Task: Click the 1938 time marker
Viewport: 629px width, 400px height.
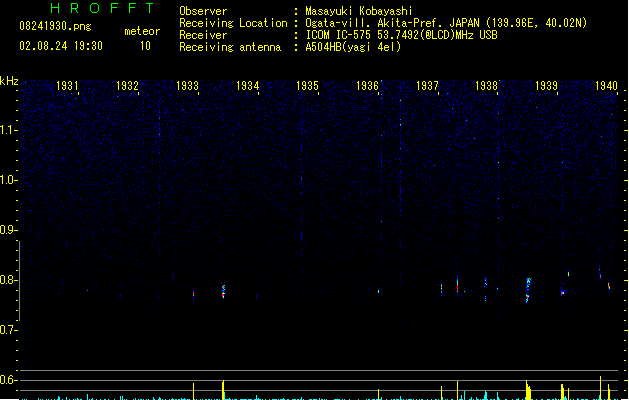Action: [x=487, y=86]
